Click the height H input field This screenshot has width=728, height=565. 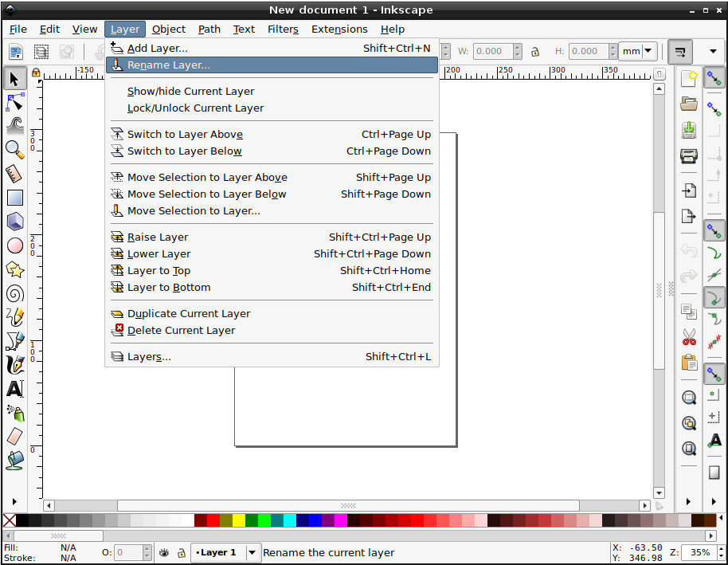(589, 51)
